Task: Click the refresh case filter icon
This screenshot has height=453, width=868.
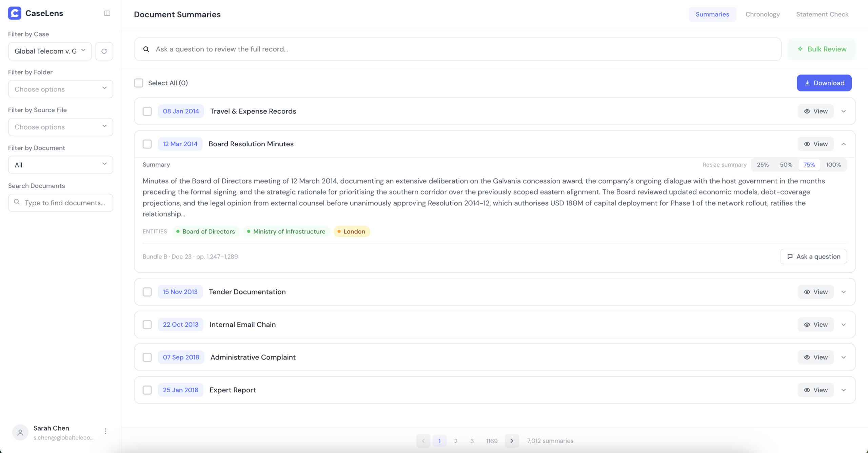Action: (104, 51)
